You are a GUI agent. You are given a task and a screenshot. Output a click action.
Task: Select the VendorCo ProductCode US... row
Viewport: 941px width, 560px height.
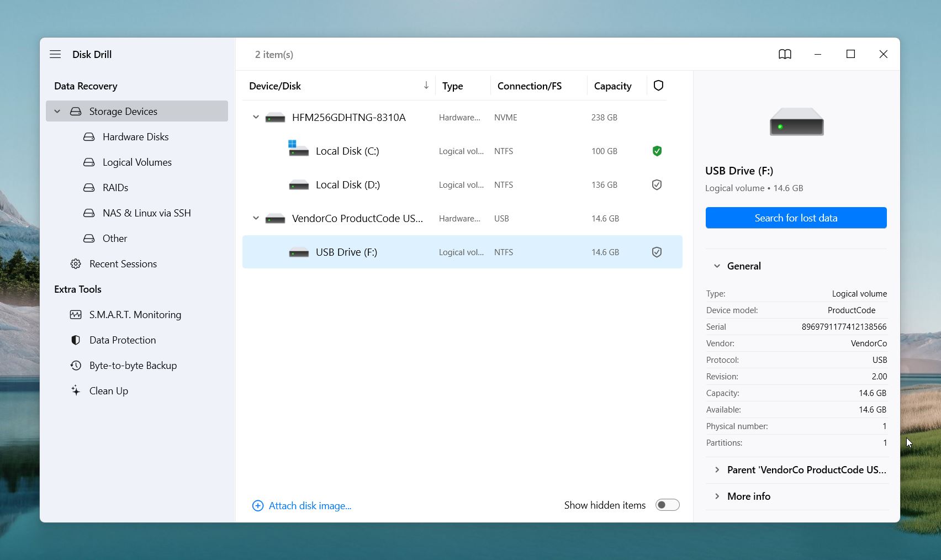462,219
